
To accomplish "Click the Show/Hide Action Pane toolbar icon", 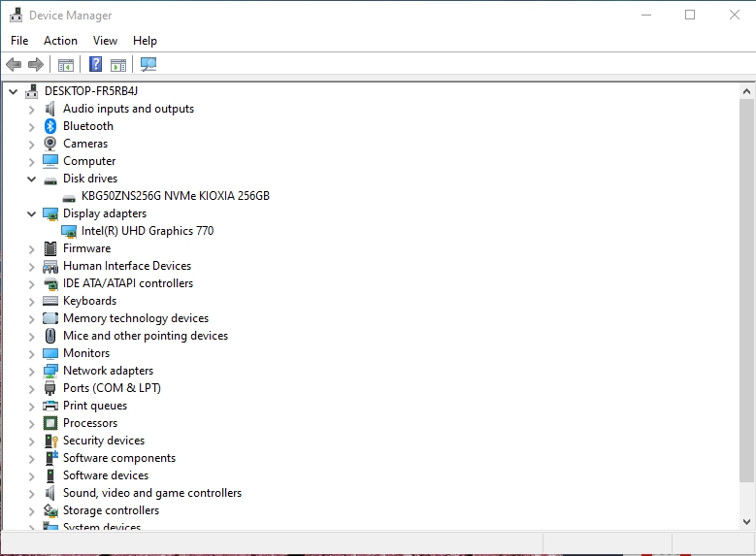I will click(118, 65).
